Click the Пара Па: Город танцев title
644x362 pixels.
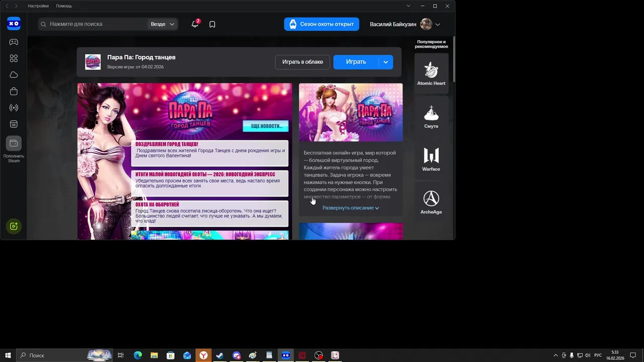pos(141,57)
